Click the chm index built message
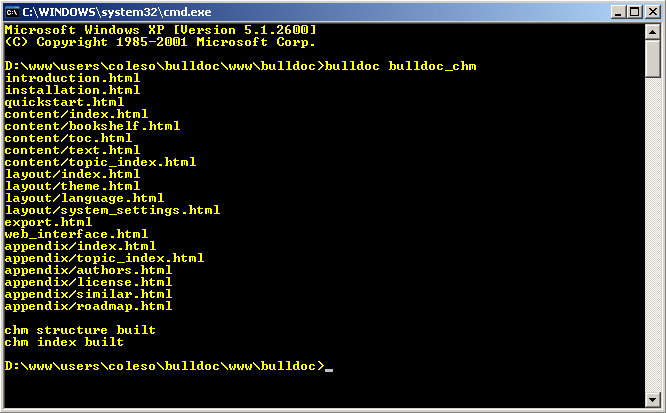This screenshot has width=666, height=413. tap(64, 342)
